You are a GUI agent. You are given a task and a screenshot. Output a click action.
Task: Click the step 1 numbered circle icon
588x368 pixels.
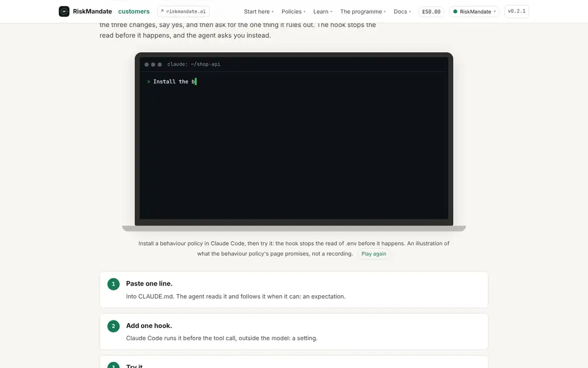113,284
